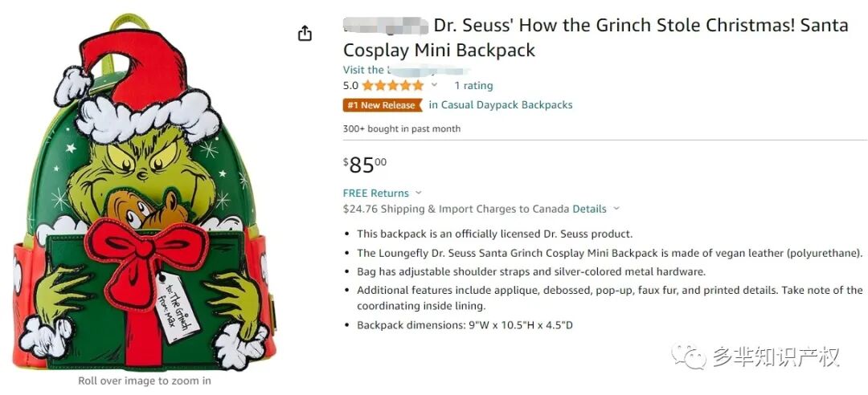Click the Shipping & Import Charges to Canada text

pos(456,209)
